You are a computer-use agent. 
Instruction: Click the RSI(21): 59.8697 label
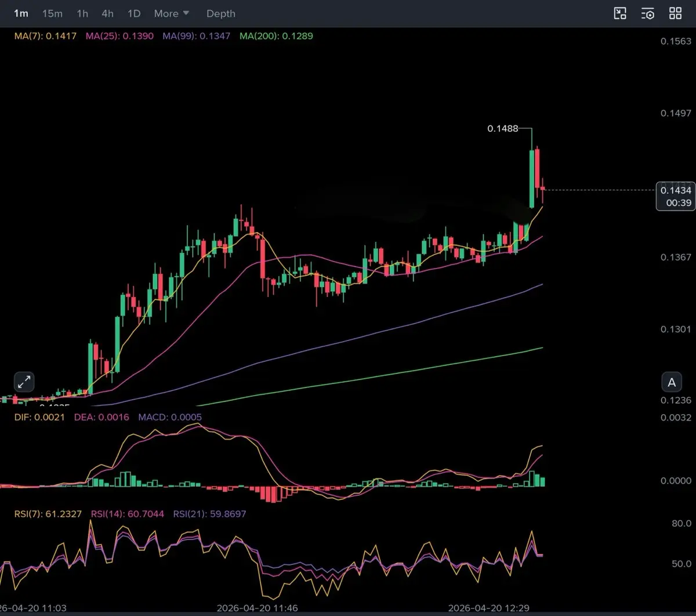tap(209, 514)
